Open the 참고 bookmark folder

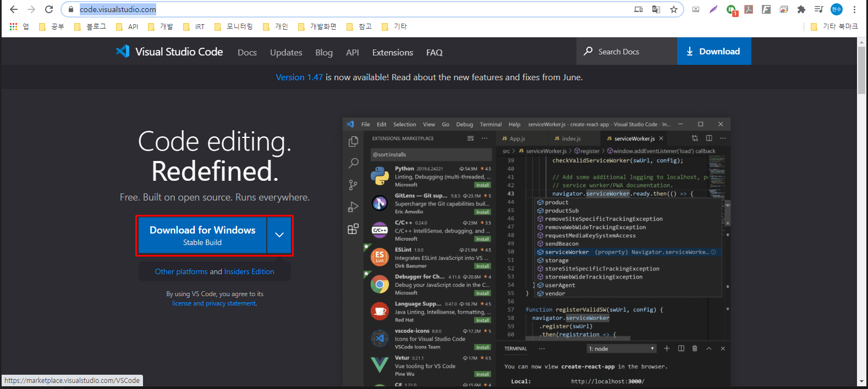click(359, 26)
